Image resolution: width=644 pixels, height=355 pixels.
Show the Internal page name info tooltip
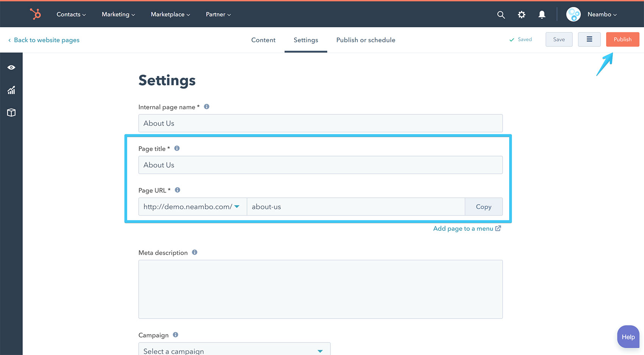206,106
